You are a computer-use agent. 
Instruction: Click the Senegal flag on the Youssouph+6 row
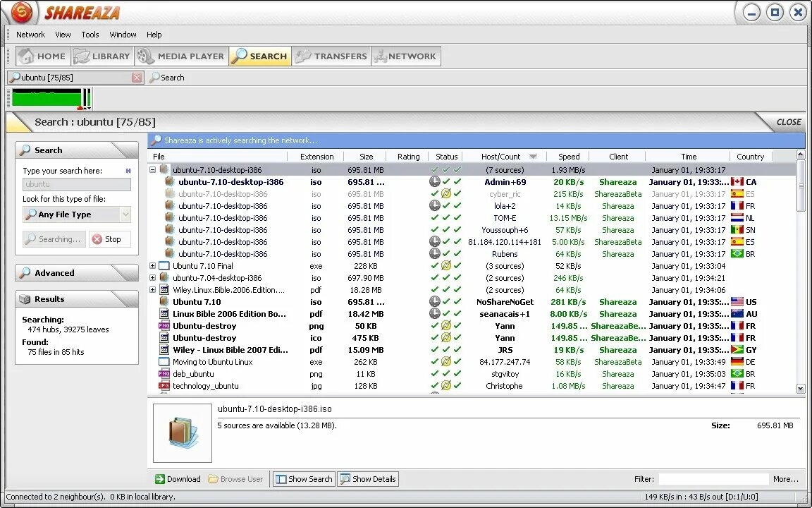pos(737,229)
